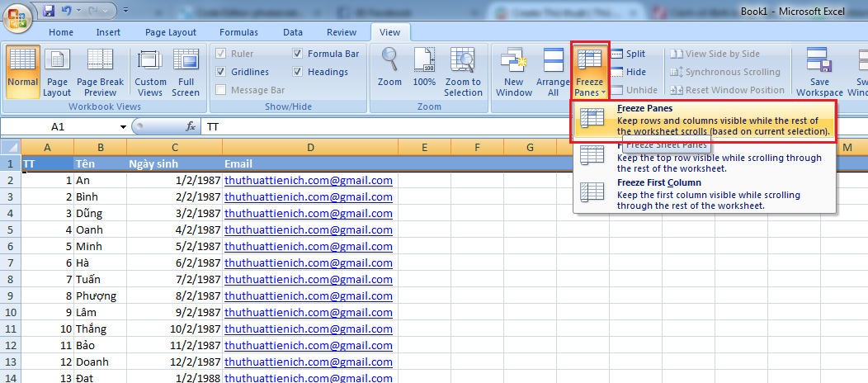Open email link in cell D2
This screenshot has height=383, width=868.
308,181
